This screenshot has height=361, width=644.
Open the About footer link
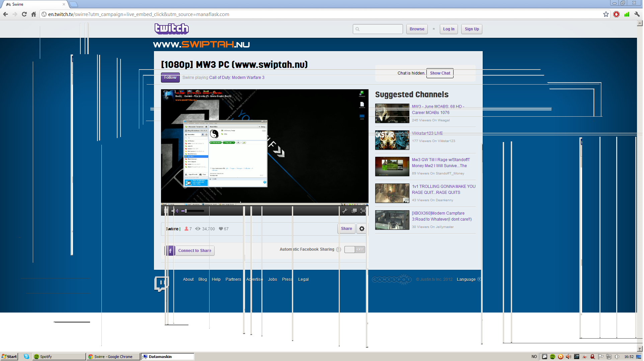click(188, 279)
